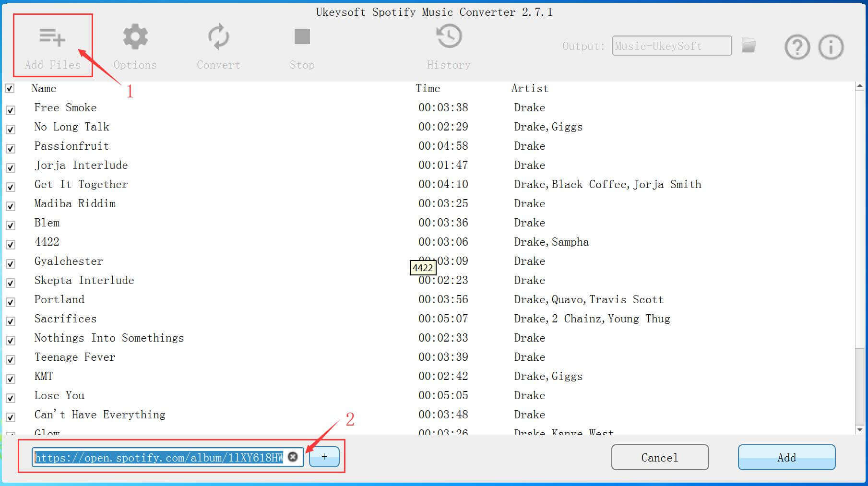Screen dimensions: 868x486
Task: Open help via question mark icon
Action: [797, 47]
